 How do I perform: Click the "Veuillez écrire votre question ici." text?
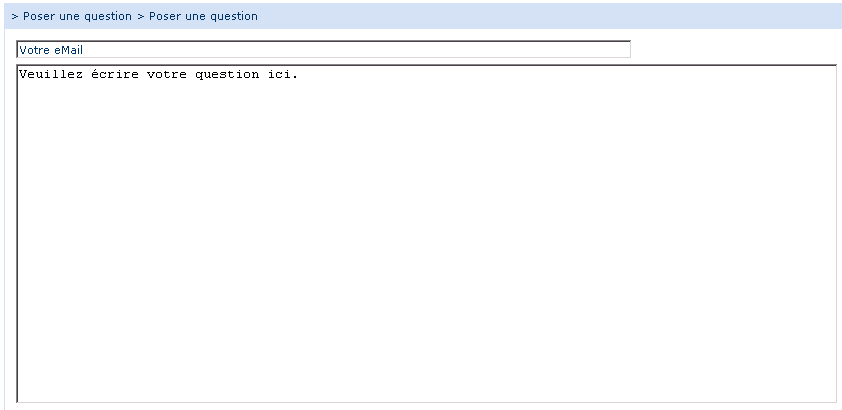pyautogui.click(x=159, y=75)
